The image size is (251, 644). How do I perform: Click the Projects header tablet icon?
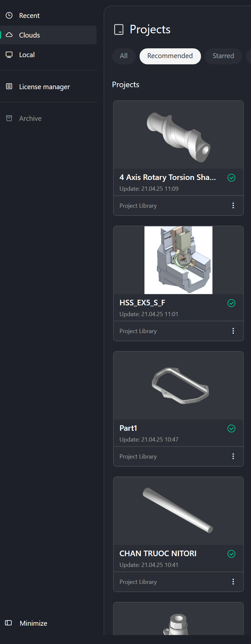[x=119, y=29]
